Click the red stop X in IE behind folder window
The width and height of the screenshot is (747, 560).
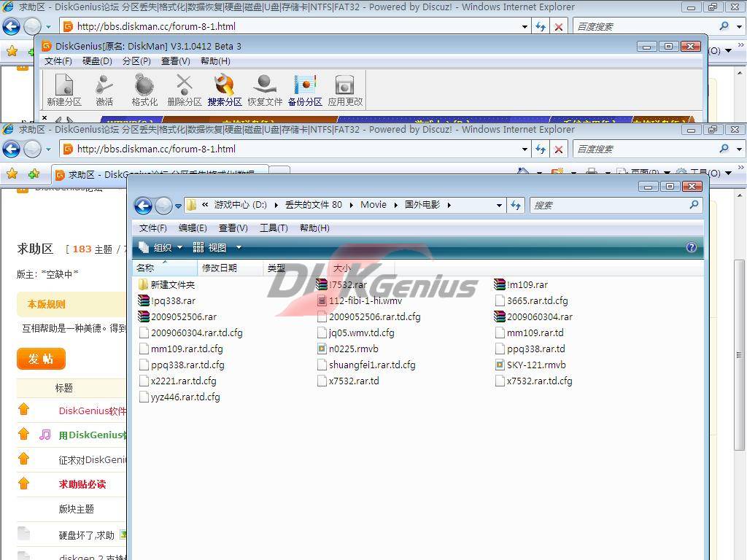[559, 149]
